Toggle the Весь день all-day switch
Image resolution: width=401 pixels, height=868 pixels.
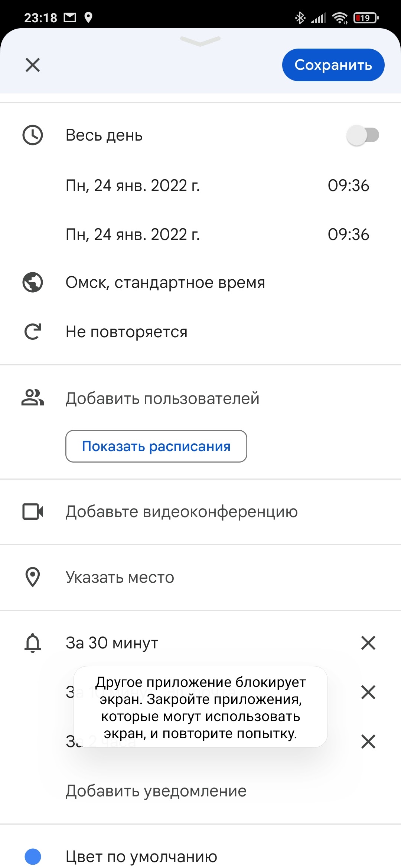coord(363,135)
